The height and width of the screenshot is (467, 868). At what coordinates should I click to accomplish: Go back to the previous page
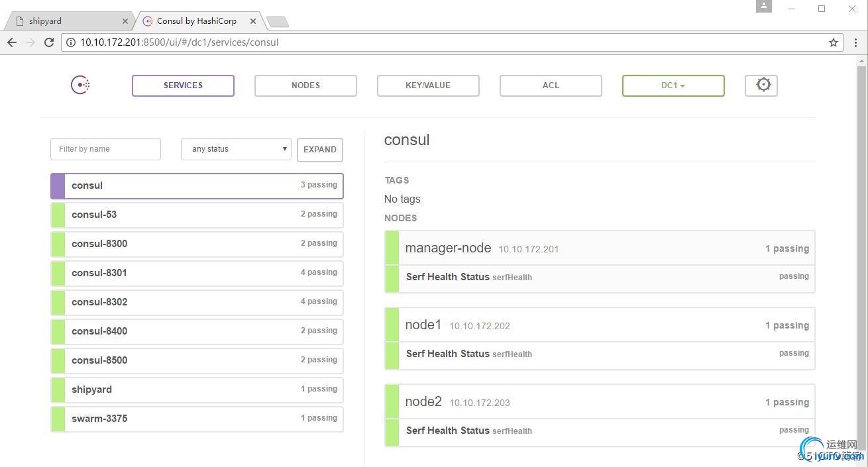12,42
